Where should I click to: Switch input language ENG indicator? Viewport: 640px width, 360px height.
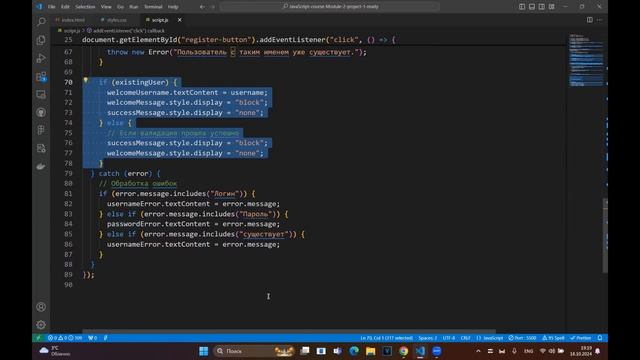pyautogui.click(x=528, y=351)
